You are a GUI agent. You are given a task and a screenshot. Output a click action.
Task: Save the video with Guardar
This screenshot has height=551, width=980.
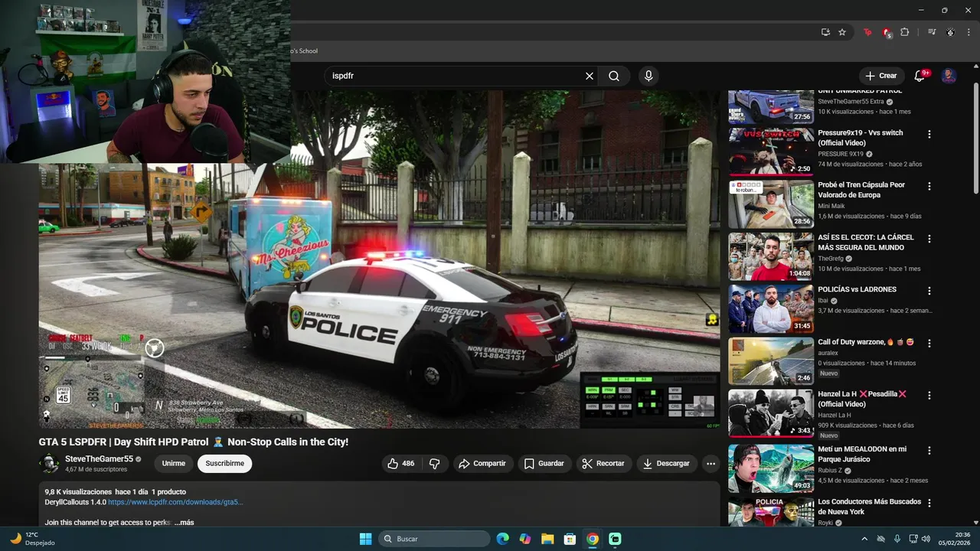tap(544, 463)
